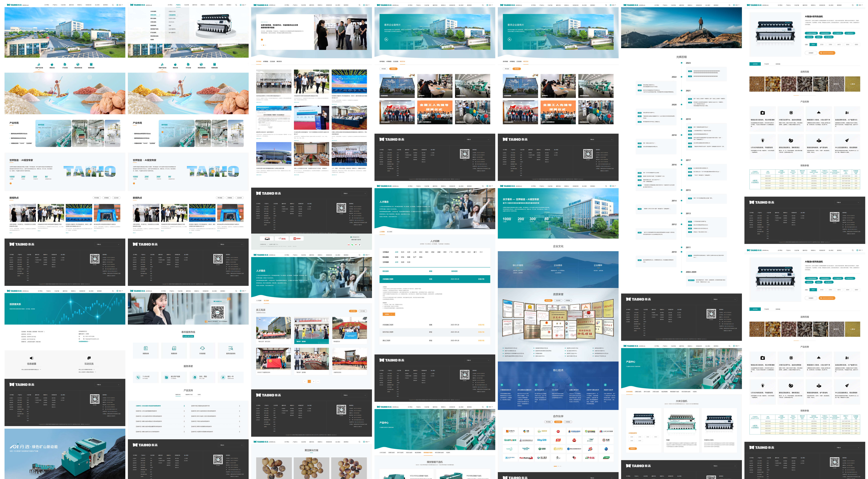Image resolution: width=868 pixels, height=479 pixels.
Task: Click the 2019 marker on 光辉历程 timeline
Action: coord(681,119)
